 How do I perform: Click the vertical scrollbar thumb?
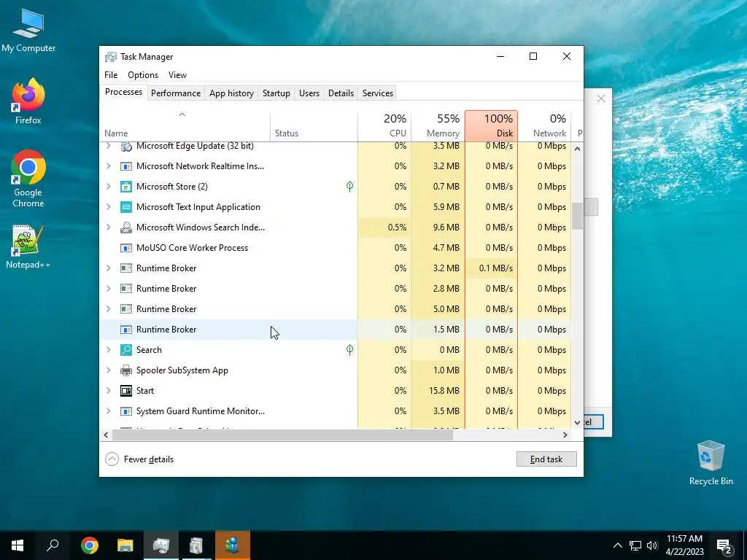(578, 216)
